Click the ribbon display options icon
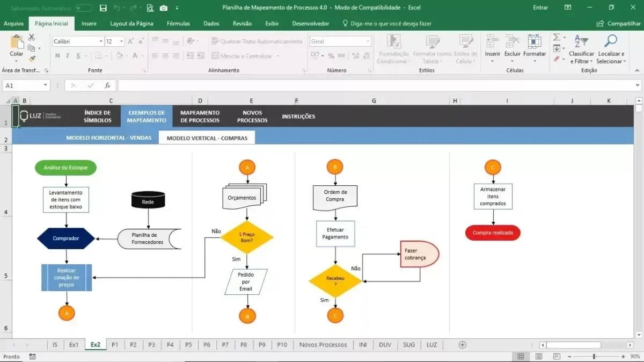The height and width of the screenshot is (362, 644). click(x=568, y=8)
